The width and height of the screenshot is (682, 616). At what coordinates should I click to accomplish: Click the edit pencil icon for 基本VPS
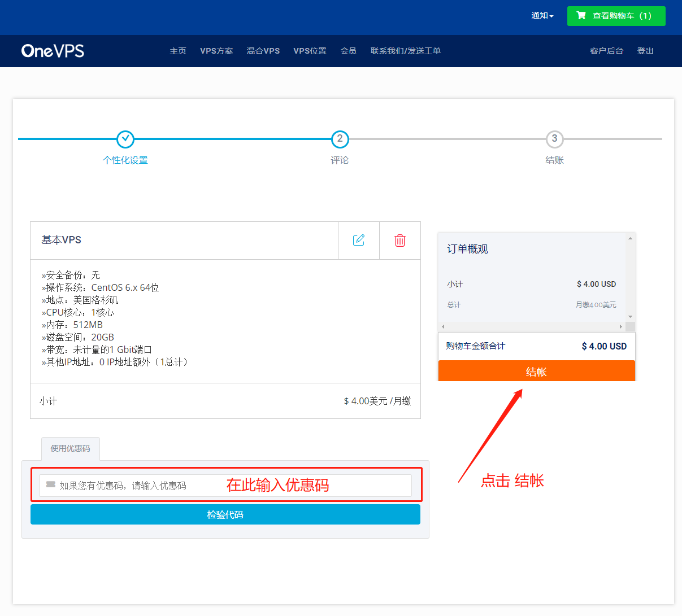point(358,240)
